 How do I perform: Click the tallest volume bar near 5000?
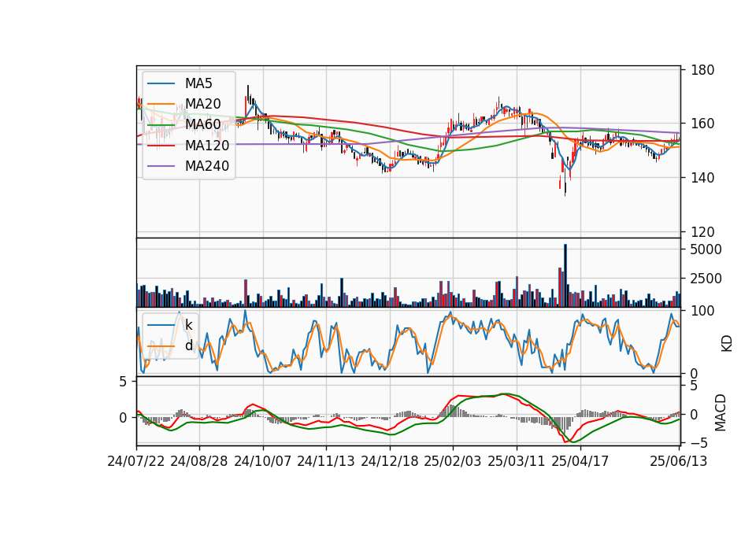coord(565,275)
